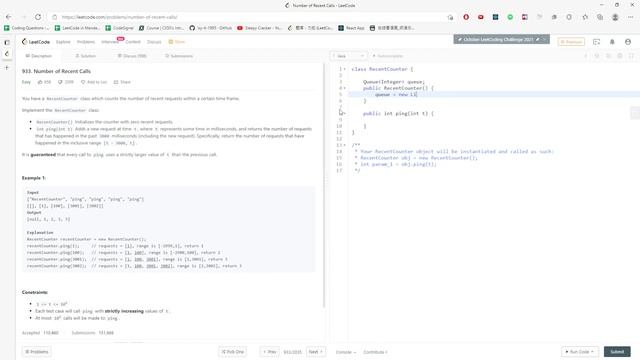Place cursor on code line 'queue = new Li'
640x360 pixels.
(396, 95)
